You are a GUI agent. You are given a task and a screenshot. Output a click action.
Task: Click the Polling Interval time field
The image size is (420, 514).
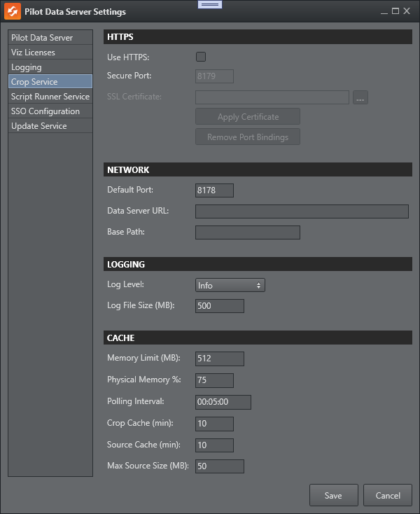(223, 402)
